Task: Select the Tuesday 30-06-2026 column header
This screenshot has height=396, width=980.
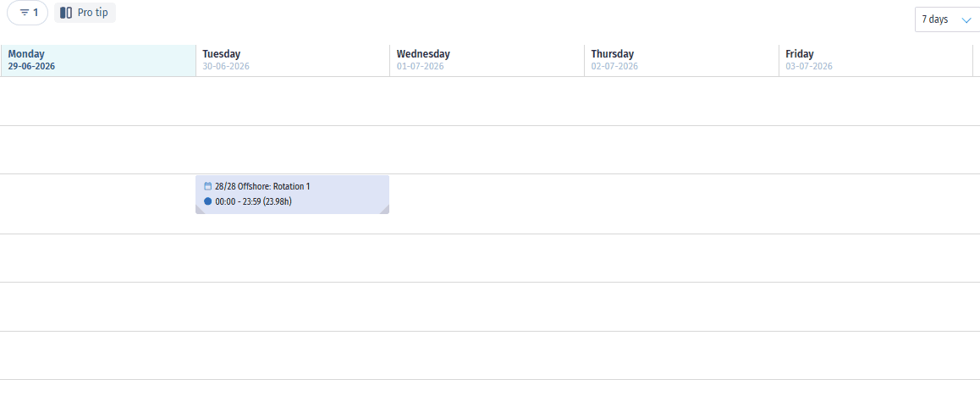Action: click(293, 61)
